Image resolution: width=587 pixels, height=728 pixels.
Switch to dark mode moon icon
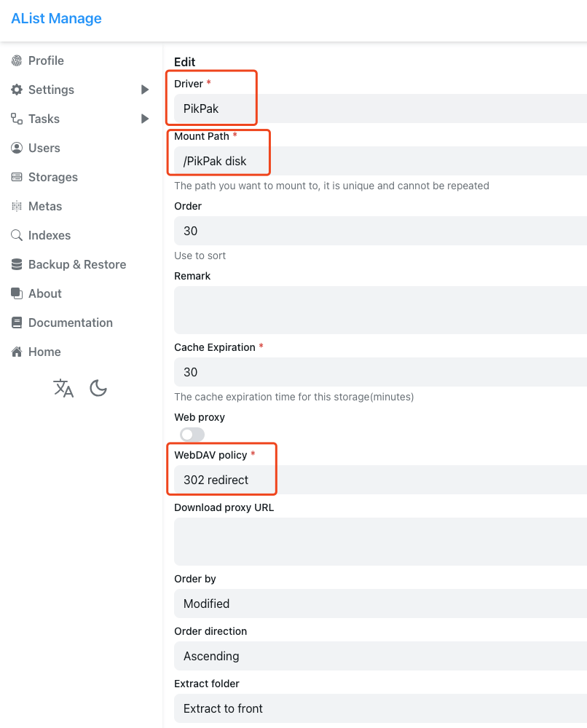(x=98, y=388)
